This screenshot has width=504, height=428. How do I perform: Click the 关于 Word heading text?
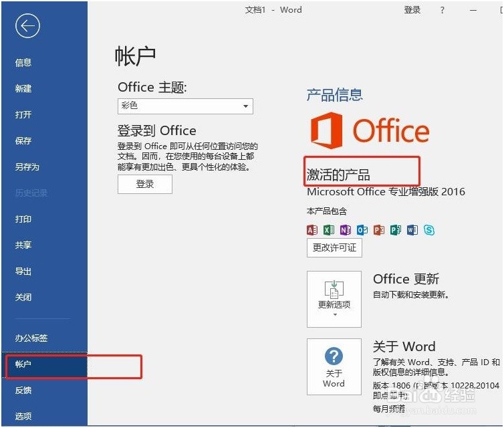click(404, 346)
